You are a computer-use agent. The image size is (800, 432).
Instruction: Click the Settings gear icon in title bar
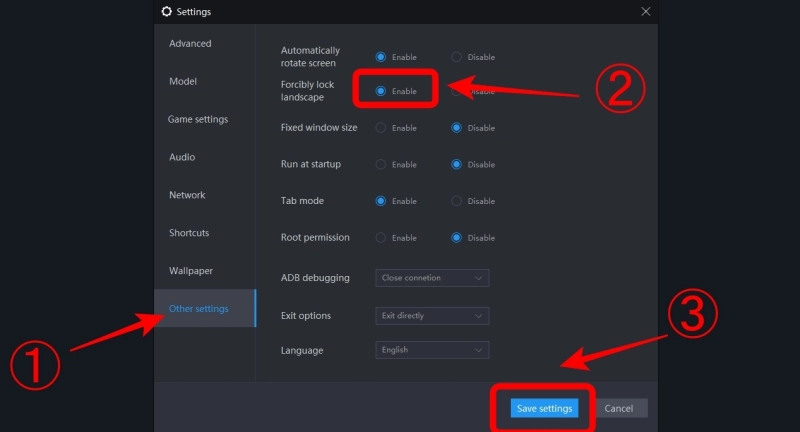166,11
